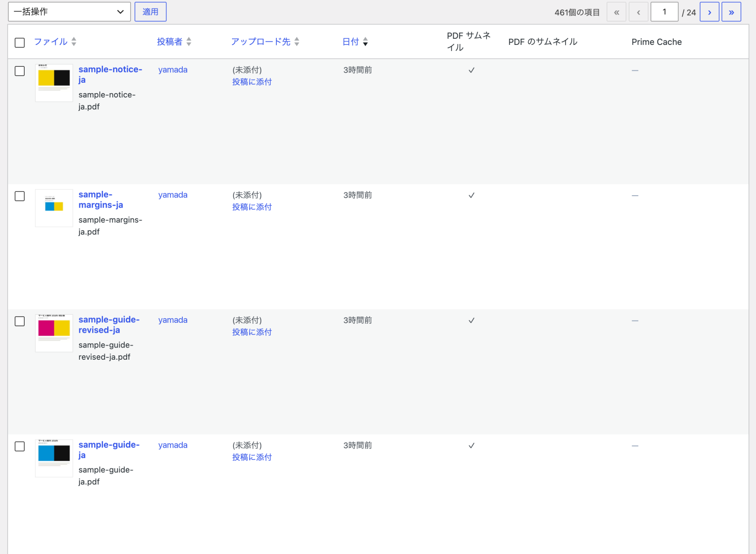This screenshot has height=554, width=756.
Task: Open the sample-guide-ja thumbnail
Action: pyautogui.click(x=54, y=458)
